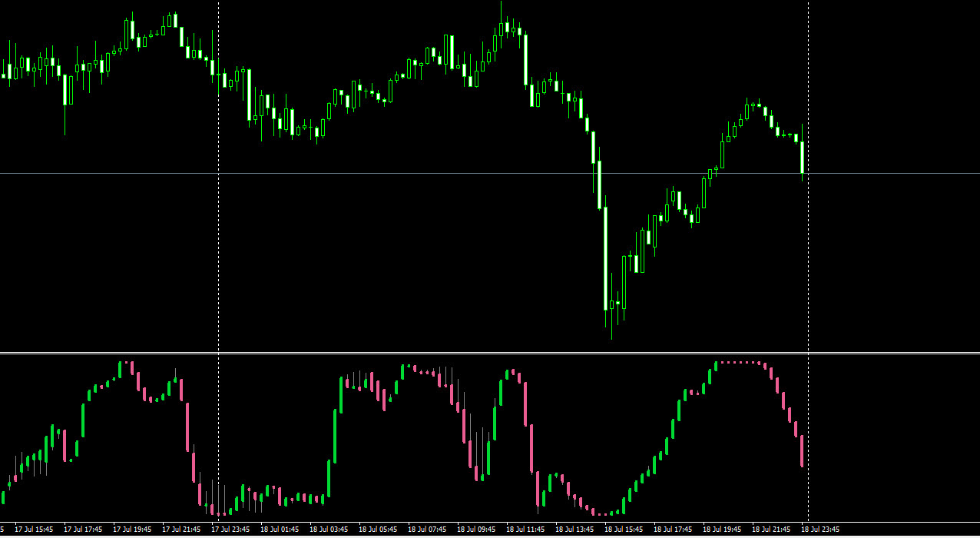Select the horizontal price level line
The image size is (980, 538).
490,173
